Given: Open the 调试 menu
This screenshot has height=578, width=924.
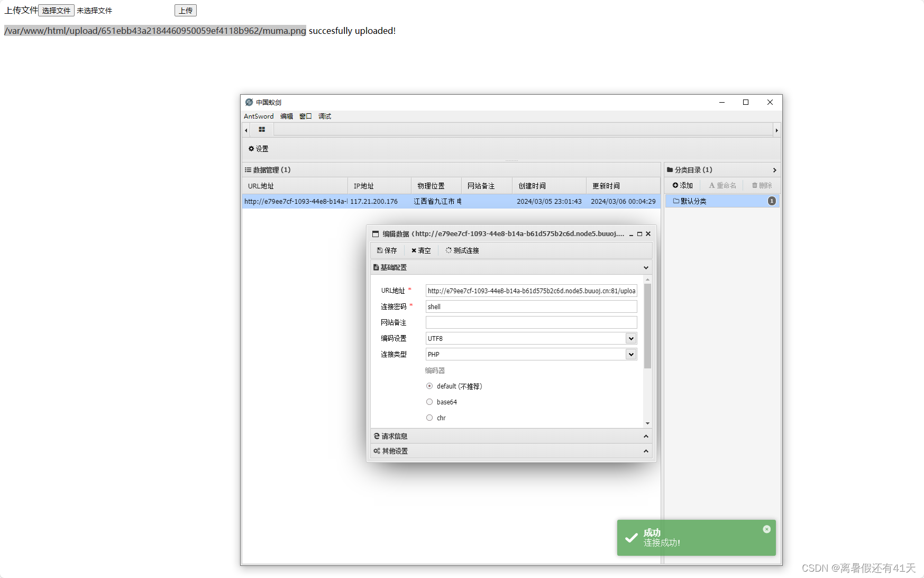Looking at the screenshot, I should coord(325,116).
